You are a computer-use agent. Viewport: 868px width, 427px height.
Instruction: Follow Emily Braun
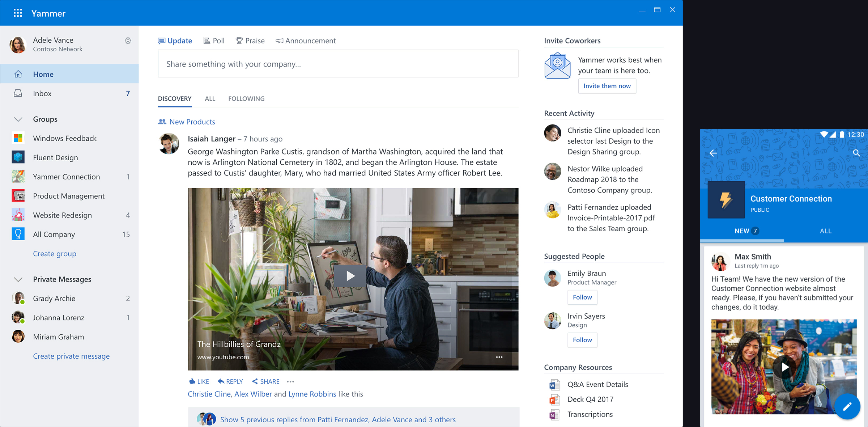pyautogui.click(x=582, y=297)
